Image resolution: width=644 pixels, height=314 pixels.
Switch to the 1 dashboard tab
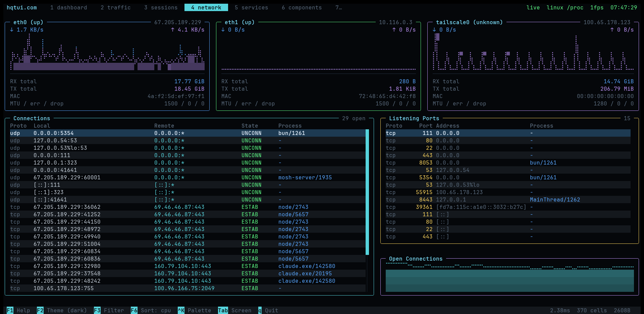click(69, 7)
